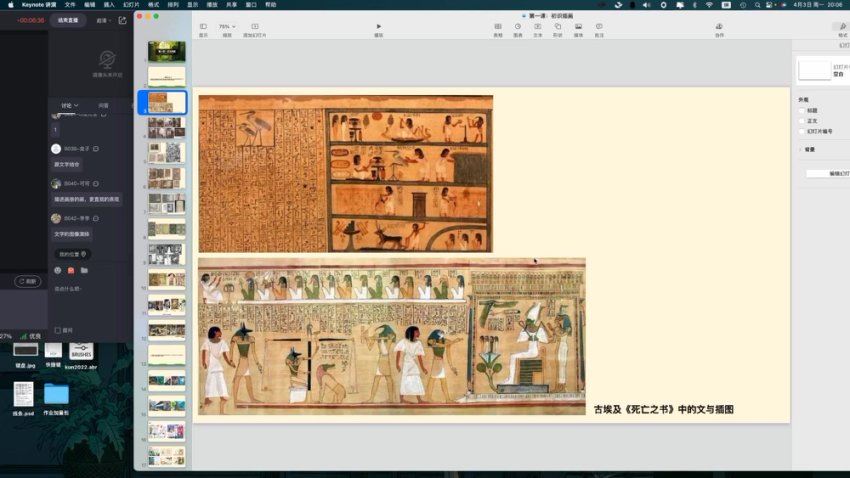The height and width of the screenshot is (478, 850).
Task: Click reply icon beside the 0042 user name
Action: pos(96,218)
